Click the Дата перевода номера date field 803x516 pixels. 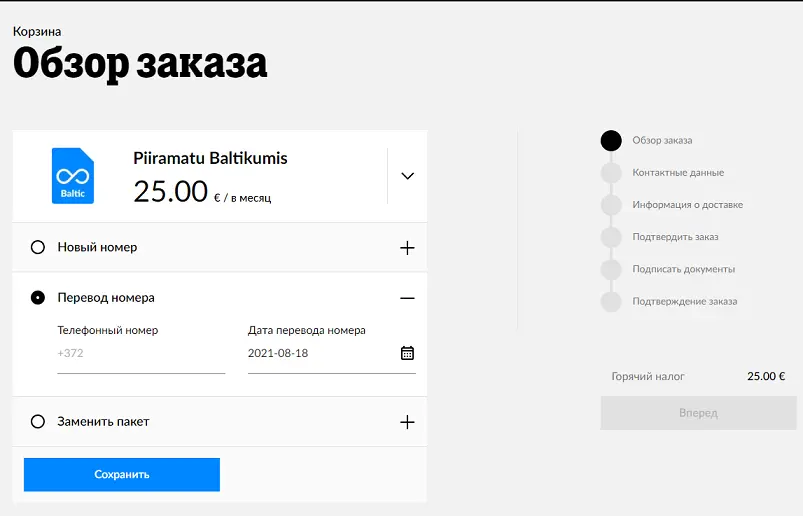(332, 354)
